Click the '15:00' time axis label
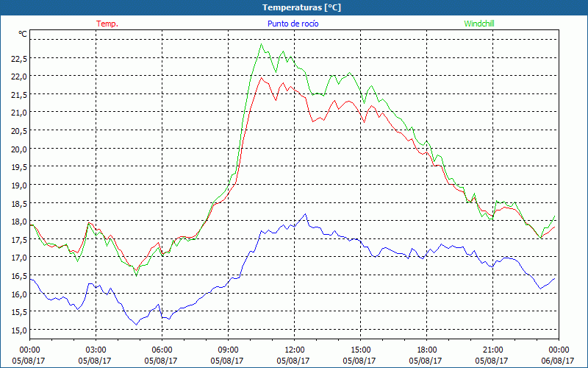The height and width of the screenshot is (368, 588). coord(360,350)
